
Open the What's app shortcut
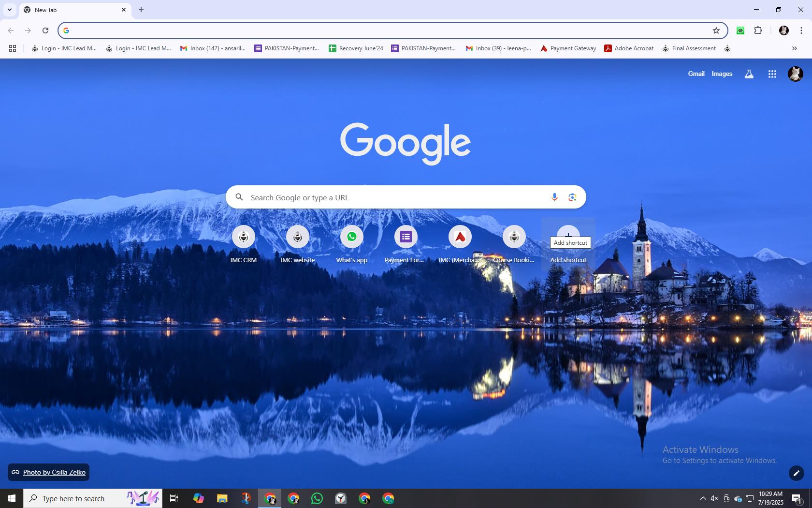352,245
